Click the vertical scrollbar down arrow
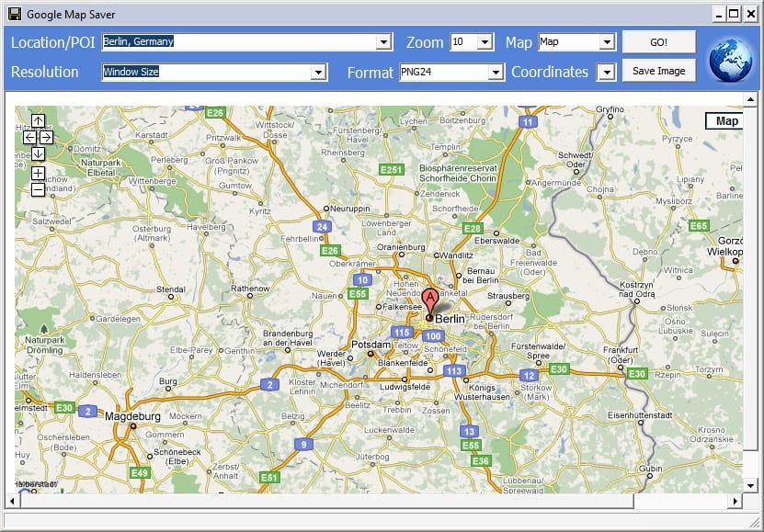The width and height of the screenshot is (764, 532). click(750, 485)
